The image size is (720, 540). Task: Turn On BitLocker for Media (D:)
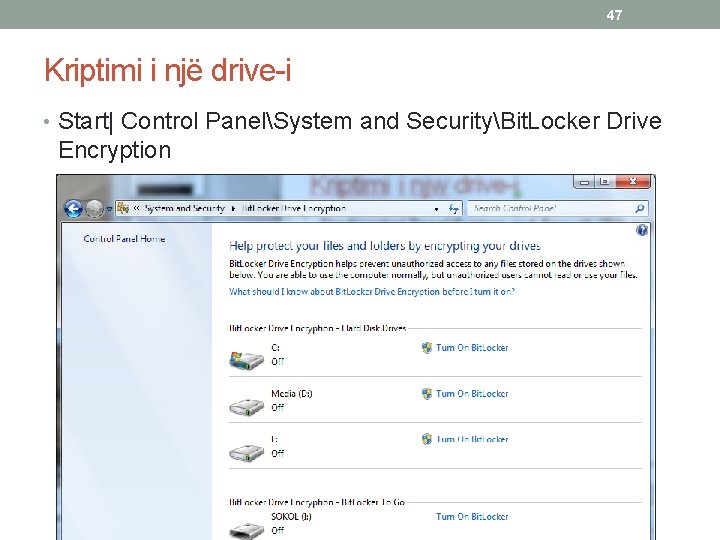tap(472, 394)
